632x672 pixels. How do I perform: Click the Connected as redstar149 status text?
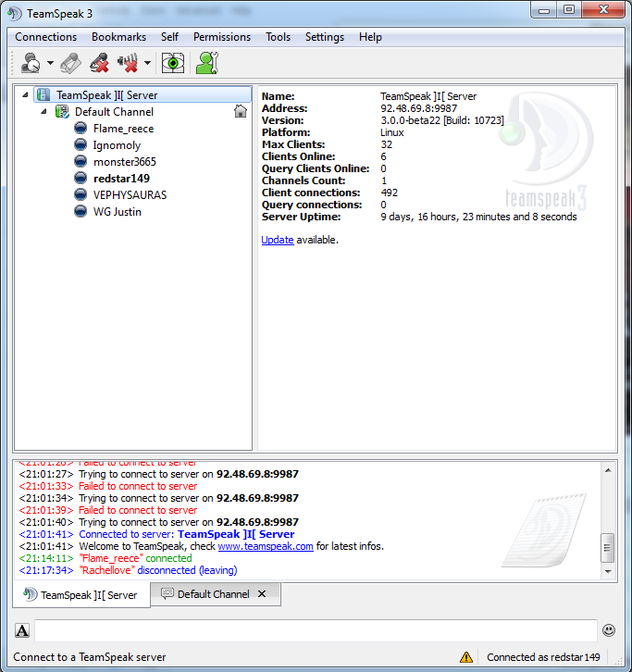tap(543, 657)
